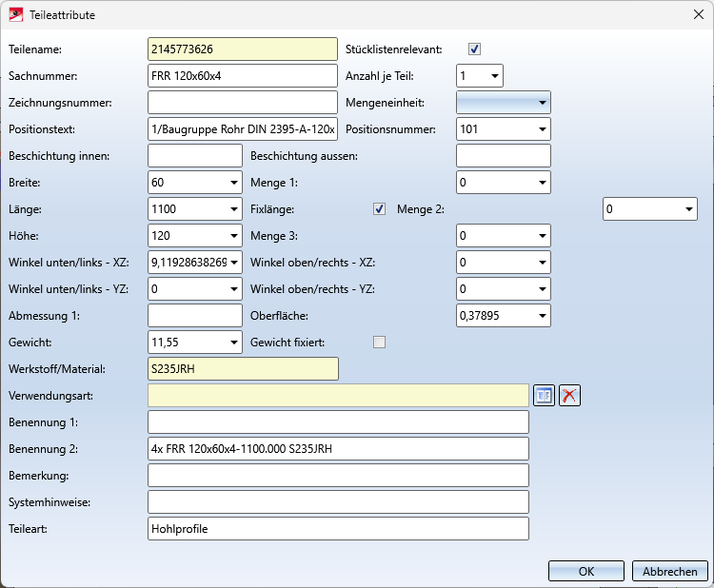Focus the Zeichnungsnummer input field

(243, 103)
